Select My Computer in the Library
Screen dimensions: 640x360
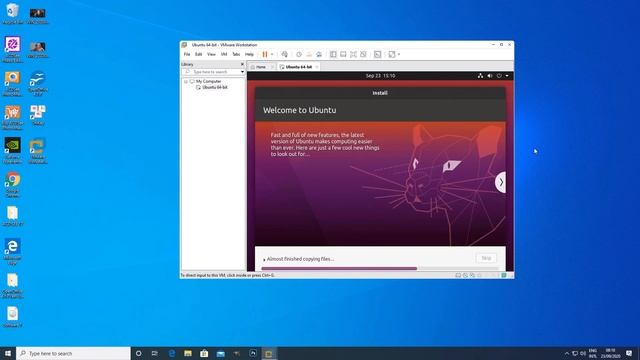[209, 82]
